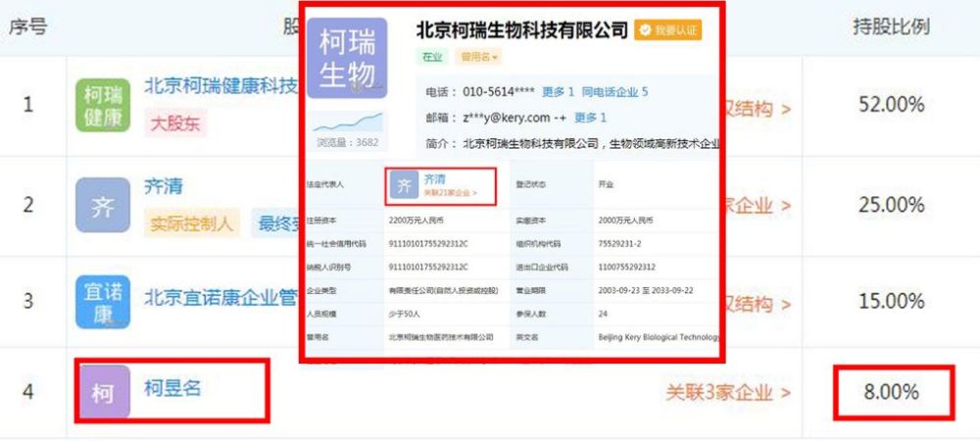The height and width of the screenshot is (441, 980).
Task: Select the 52.00% shareholding value
Action: point(891,105)
